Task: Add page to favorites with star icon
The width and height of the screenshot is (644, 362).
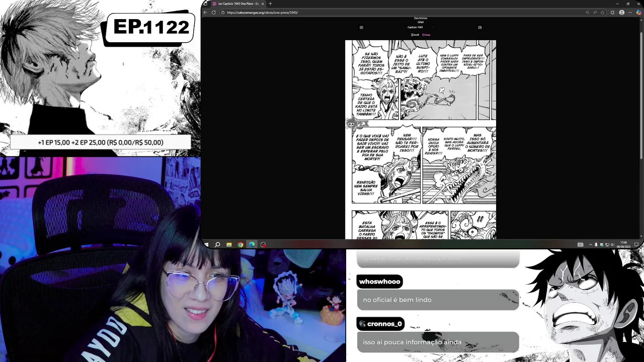Action: click(602, 12)
